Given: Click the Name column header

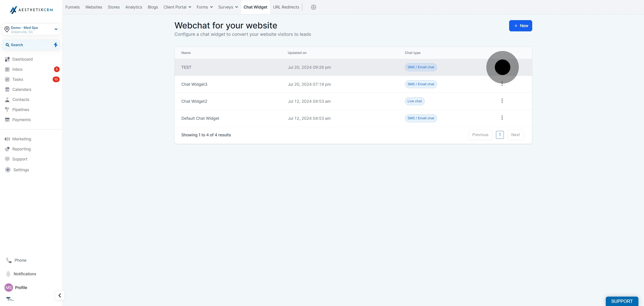Looking at the screenshot, I should pos(186,53).
